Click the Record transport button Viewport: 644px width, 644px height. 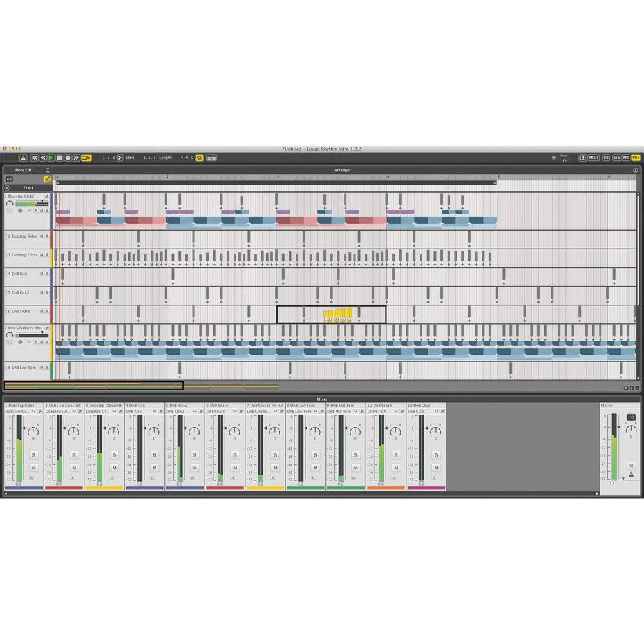tap(68, 158)
